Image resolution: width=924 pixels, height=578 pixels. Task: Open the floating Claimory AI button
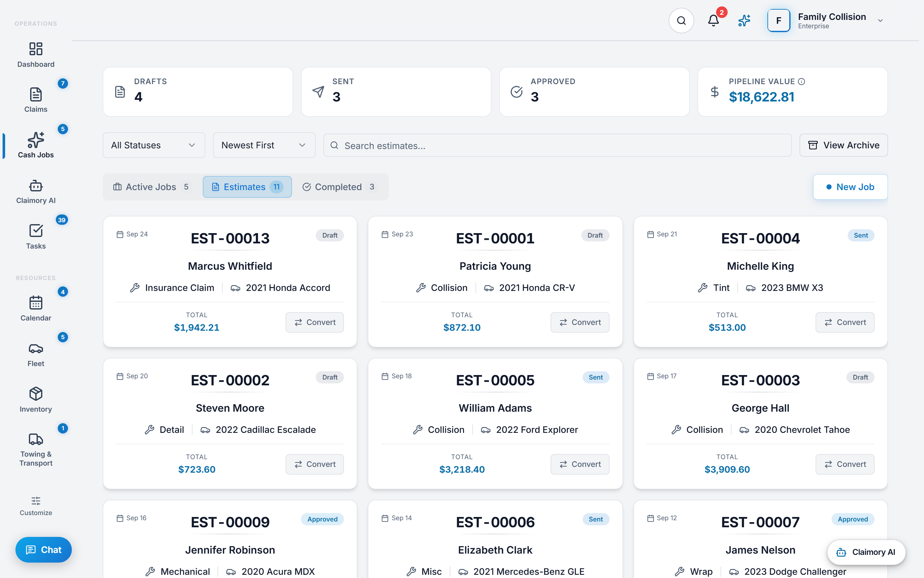click(x=866, y=552)
